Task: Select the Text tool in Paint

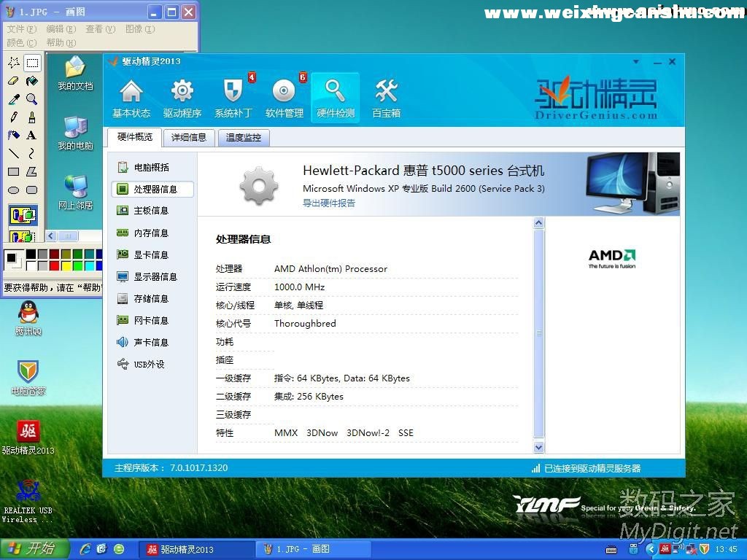Action: [x=32, y=135]
